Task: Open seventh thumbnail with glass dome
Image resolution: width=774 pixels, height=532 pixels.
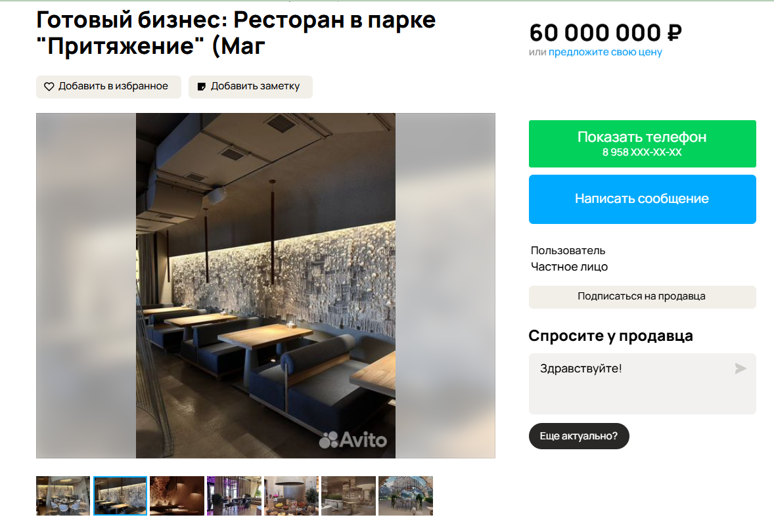Action: pyautogui.click(x=406, y=495)
